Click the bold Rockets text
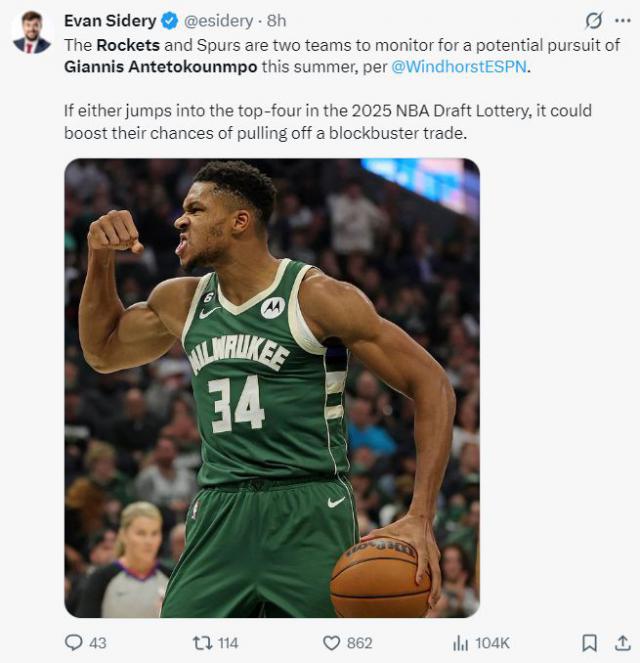 [128, 45]
